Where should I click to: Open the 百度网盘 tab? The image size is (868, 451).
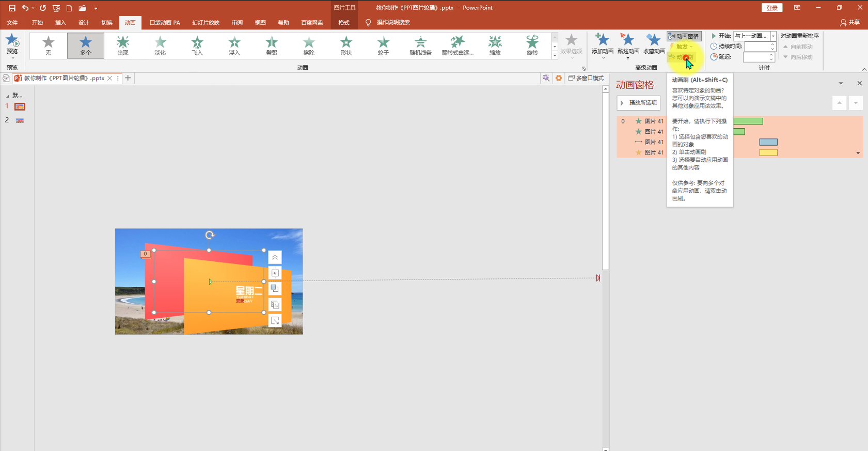click(312, 23)
